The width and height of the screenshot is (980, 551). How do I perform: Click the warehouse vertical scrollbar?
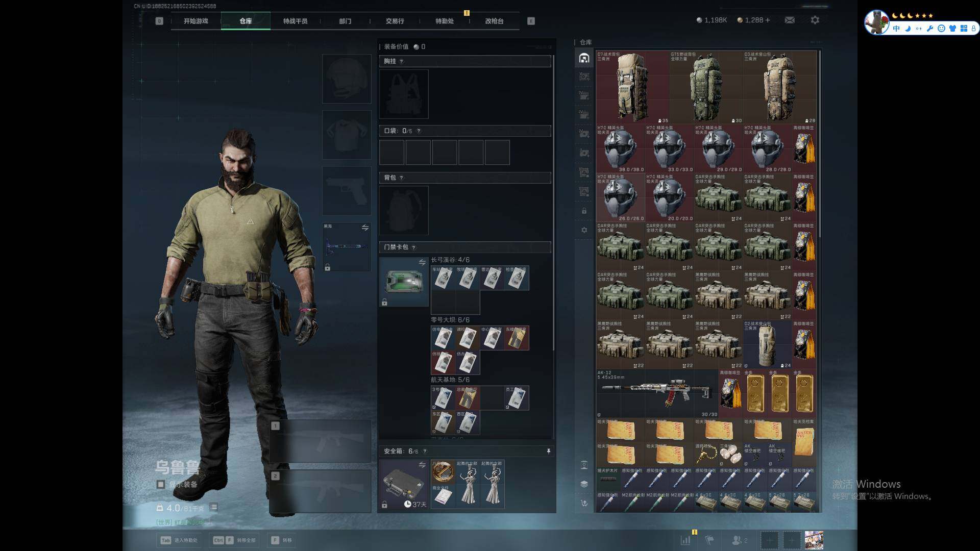(820, 143)
